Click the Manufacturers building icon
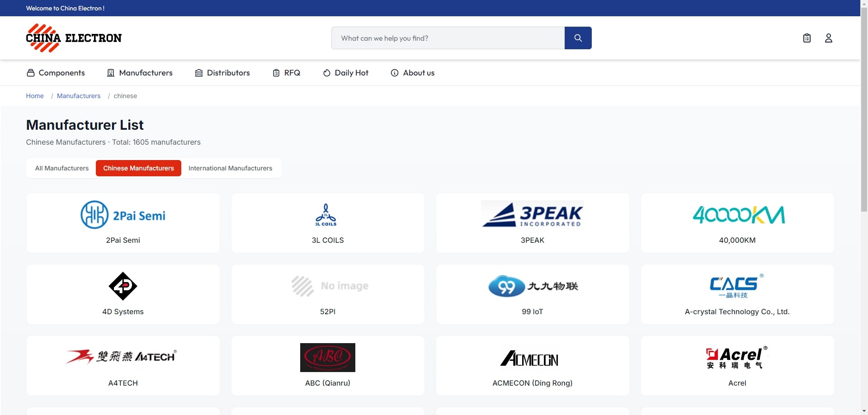 tap(111, 73)
